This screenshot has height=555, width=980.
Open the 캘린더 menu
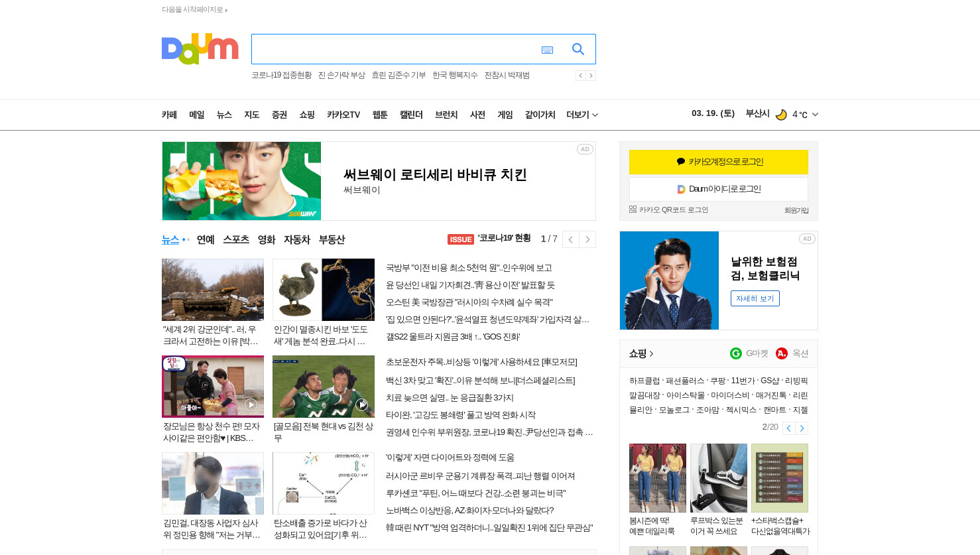[x=411, y=115]
